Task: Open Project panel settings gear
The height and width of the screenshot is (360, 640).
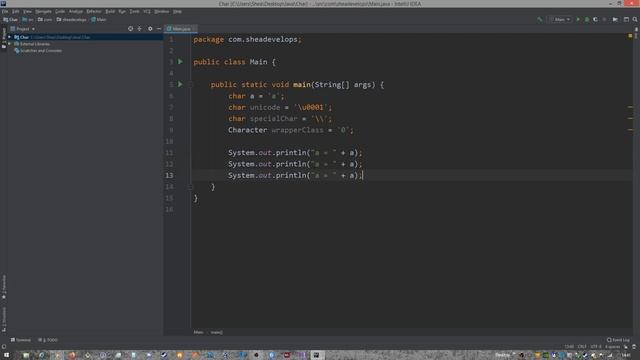Action: [x=150, y=29]
